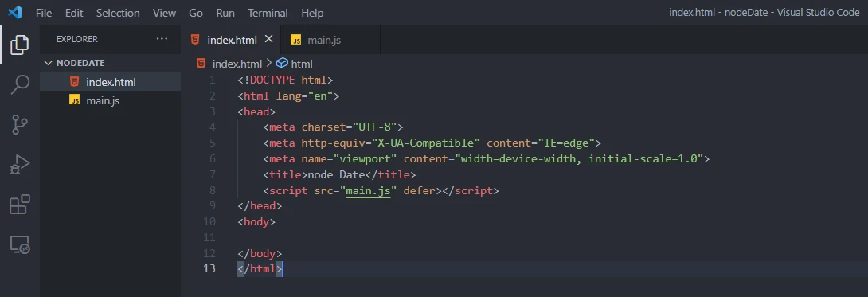Viewport: 868px width, 297px height.
Task: Click the JS icon on main.js tab
Action: tap(297, 40)
